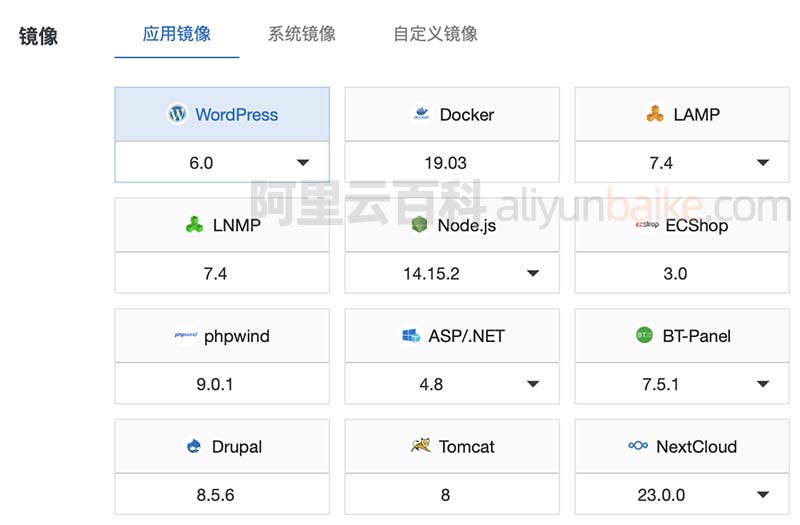Choose the phpwind image label

click(x=237, y=336)
